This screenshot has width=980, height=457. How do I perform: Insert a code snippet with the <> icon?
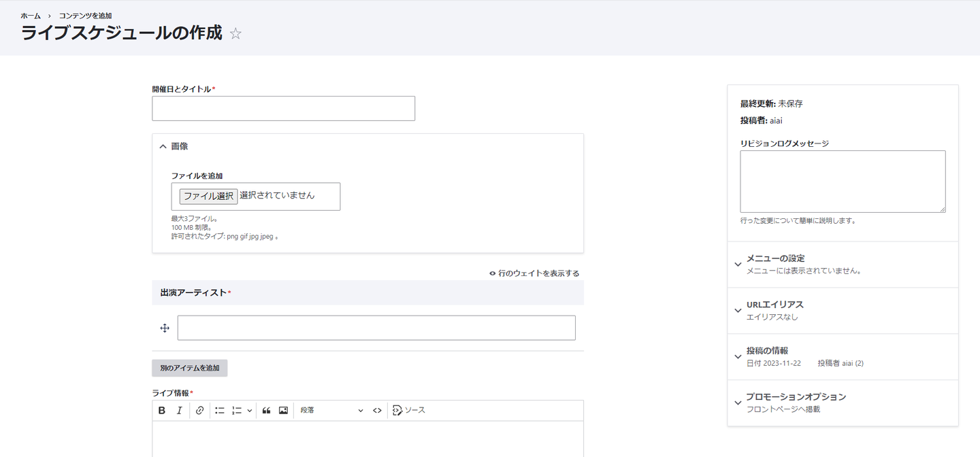point(377,411)
